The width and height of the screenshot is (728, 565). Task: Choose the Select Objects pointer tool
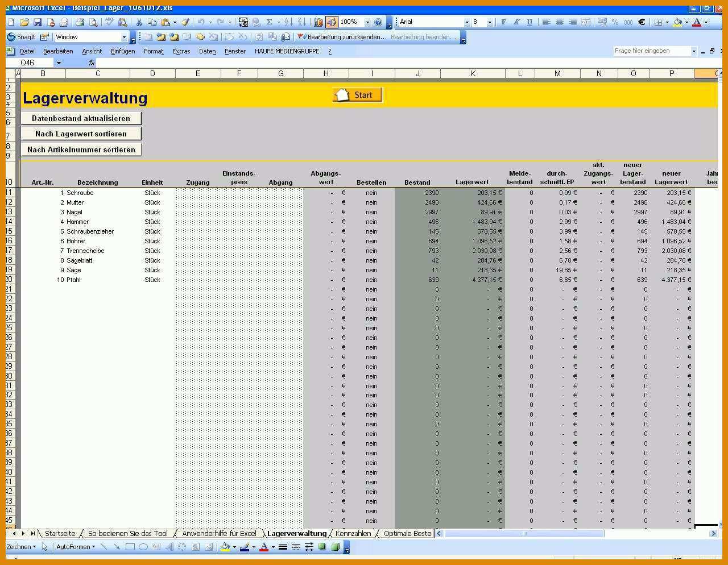44,547
